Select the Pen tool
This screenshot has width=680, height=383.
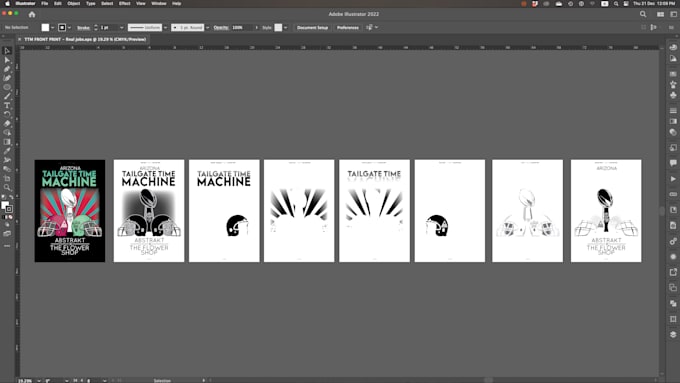click(x=7, y=69)
